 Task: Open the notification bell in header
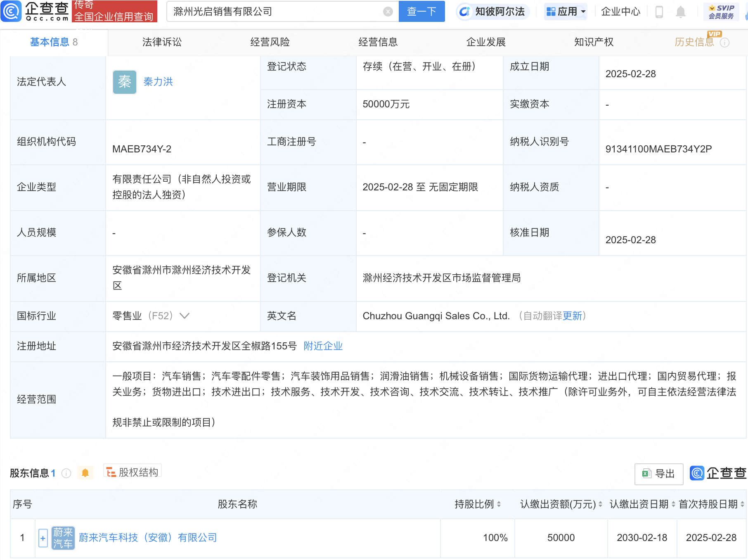pyautogui.click(x=681, y=12)
